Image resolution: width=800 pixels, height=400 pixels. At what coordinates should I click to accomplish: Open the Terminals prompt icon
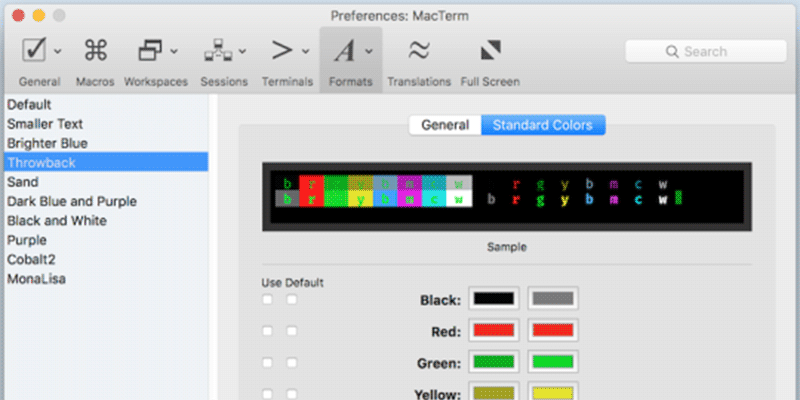[282, 51]
